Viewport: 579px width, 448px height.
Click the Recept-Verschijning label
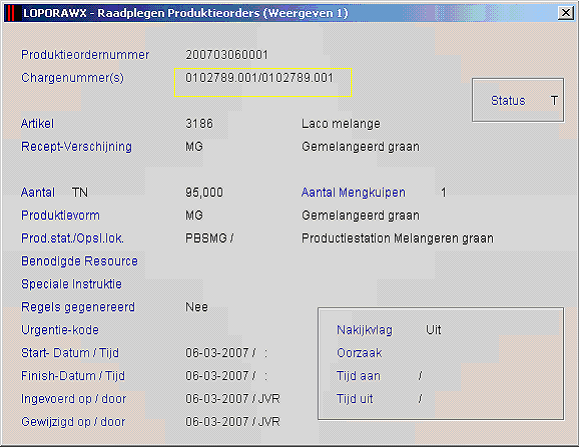tap(76, 147)
